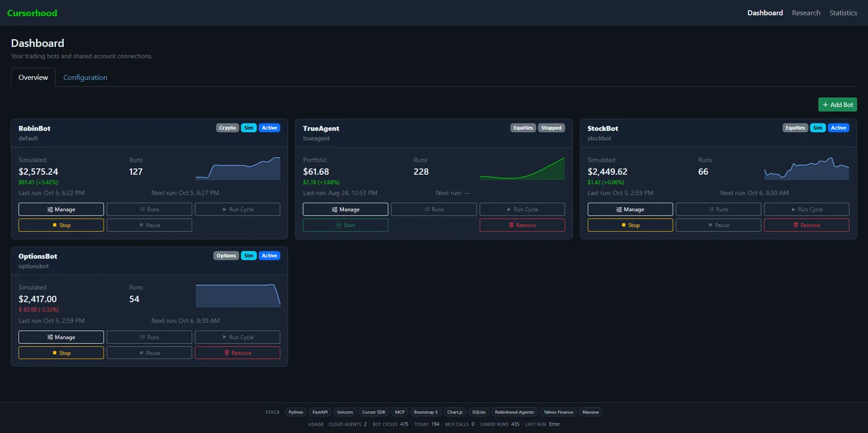This screenshot has width=868, height=433.
Task: Go to the Dashboard nav item
Action: (x=764, y=12)
